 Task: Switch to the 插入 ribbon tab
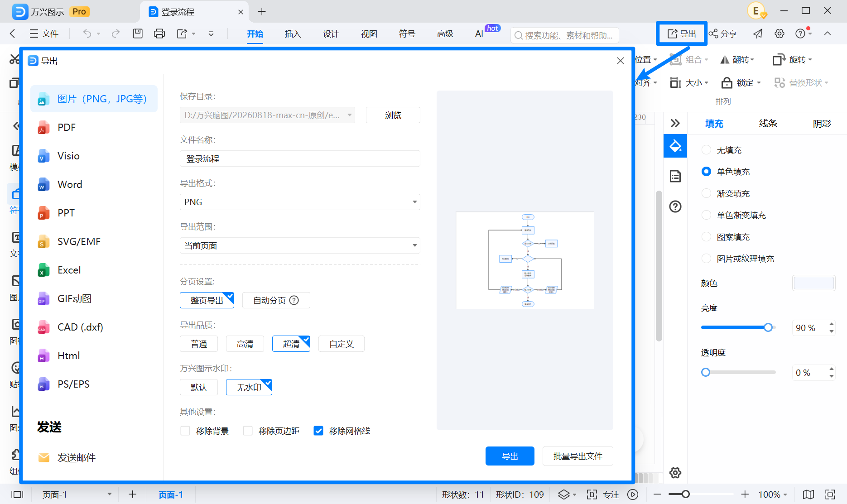coord(293,34)
